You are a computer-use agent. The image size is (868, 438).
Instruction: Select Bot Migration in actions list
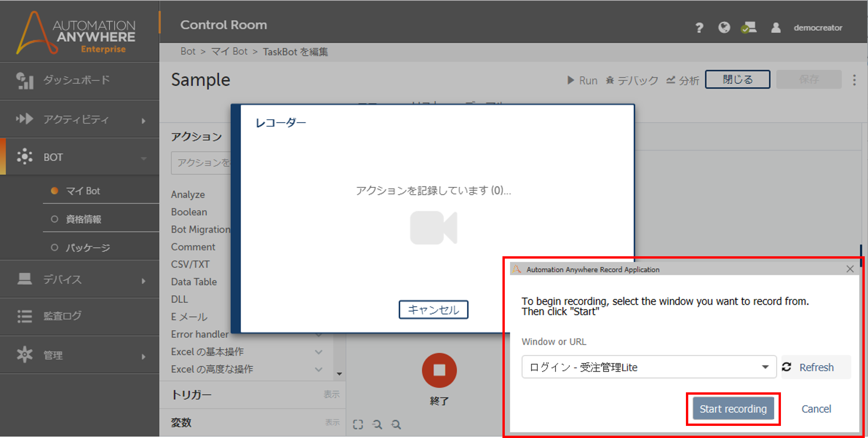coord(201,230)
